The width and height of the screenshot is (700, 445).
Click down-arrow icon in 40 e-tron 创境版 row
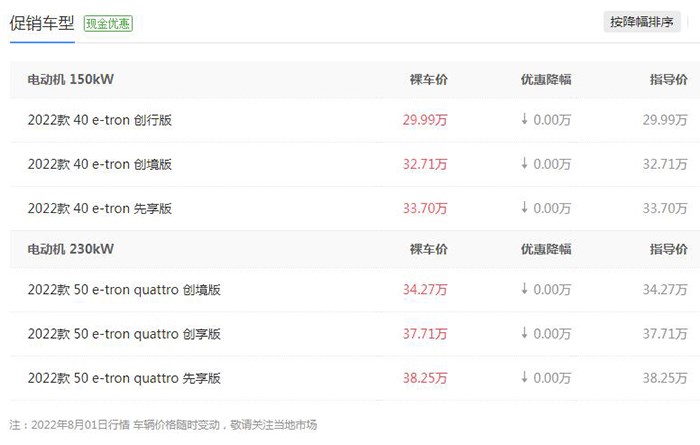tap(525, 162)
